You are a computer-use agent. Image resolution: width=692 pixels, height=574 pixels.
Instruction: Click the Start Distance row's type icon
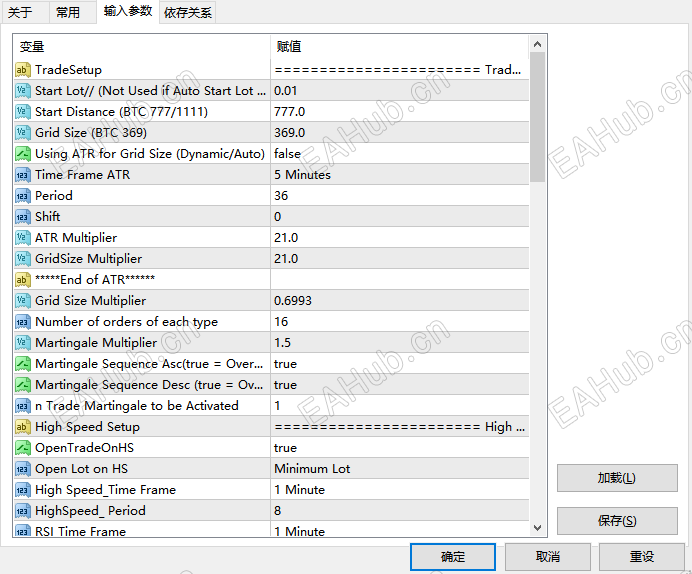pos(23,112)
